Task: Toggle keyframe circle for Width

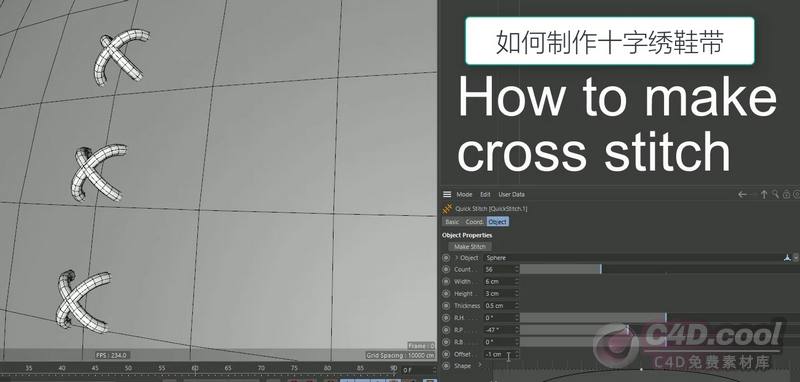Action: (446, 282)
